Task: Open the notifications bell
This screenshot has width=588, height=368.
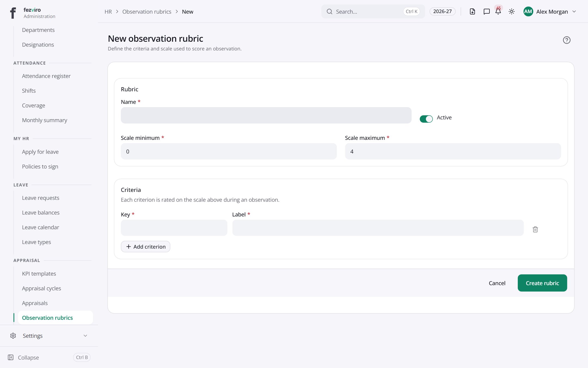Action: pyautogui.click(x=498, y=11)
